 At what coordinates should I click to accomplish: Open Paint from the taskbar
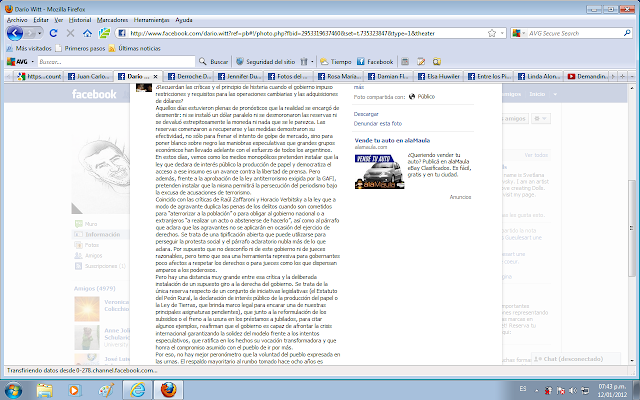click(107, 390)
